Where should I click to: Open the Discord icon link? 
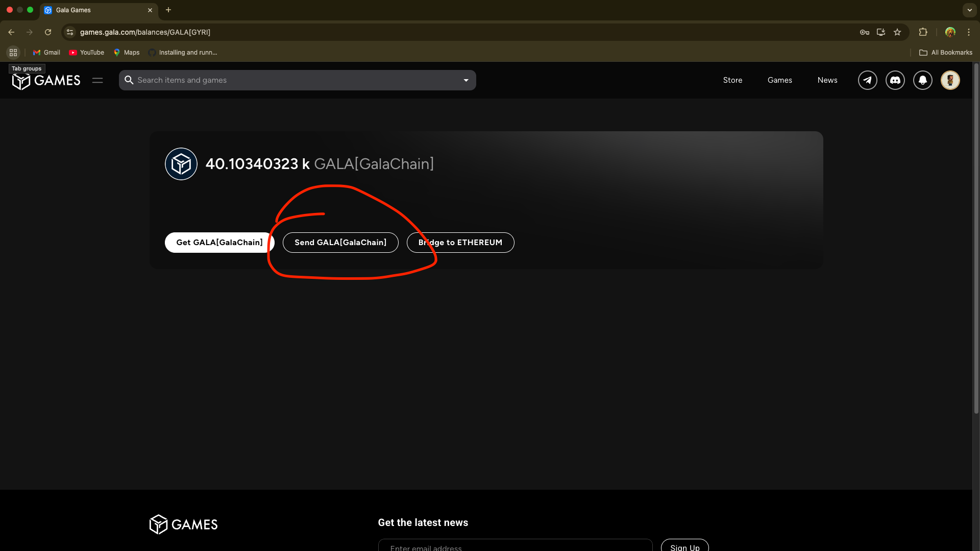[x=895, y=80]
